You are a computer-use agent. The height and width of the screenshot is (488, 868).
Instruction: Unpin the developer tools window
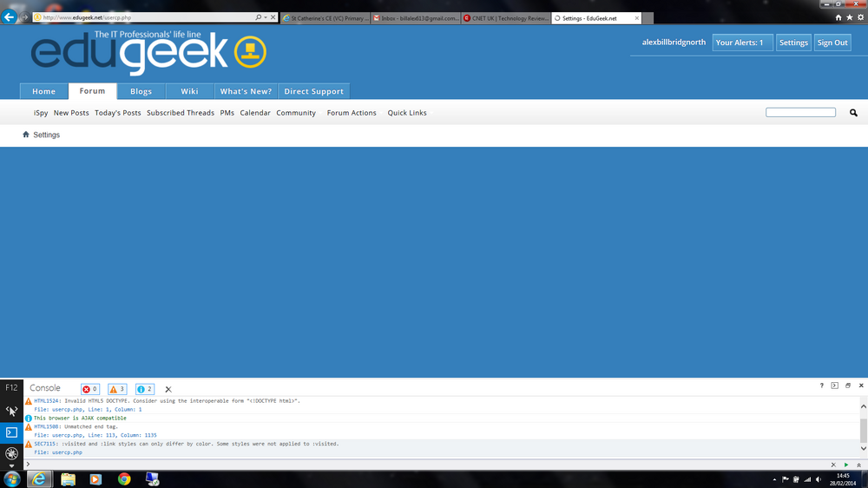(847, 386)
